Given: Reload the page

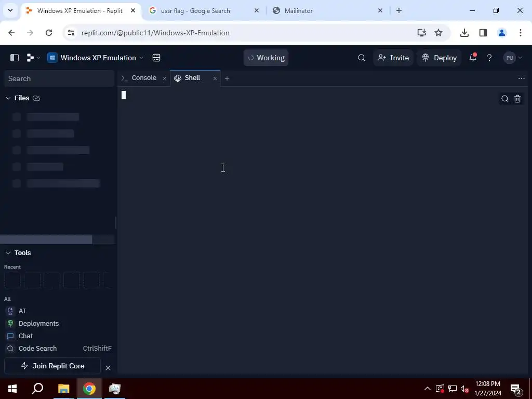Looking at the screenshot, I should tap(49, 33).
